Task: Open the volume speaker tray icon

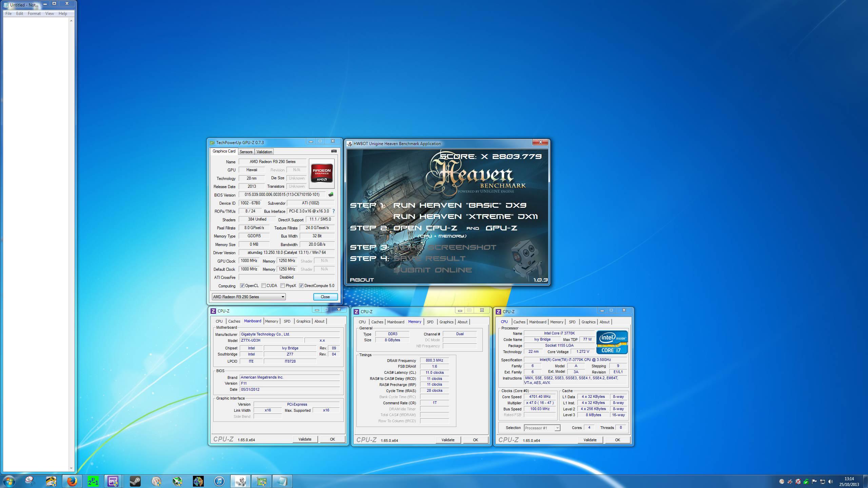Action: [x=830, y=482]
